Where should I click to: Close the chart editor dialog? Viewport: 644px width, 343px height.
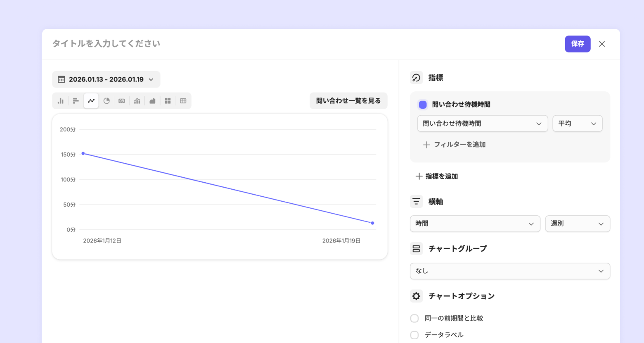coord(602,44)
